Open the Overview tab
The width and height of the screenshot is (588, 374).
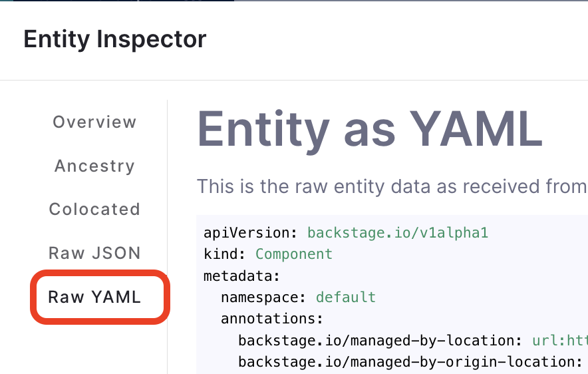(x=94, y=122)
